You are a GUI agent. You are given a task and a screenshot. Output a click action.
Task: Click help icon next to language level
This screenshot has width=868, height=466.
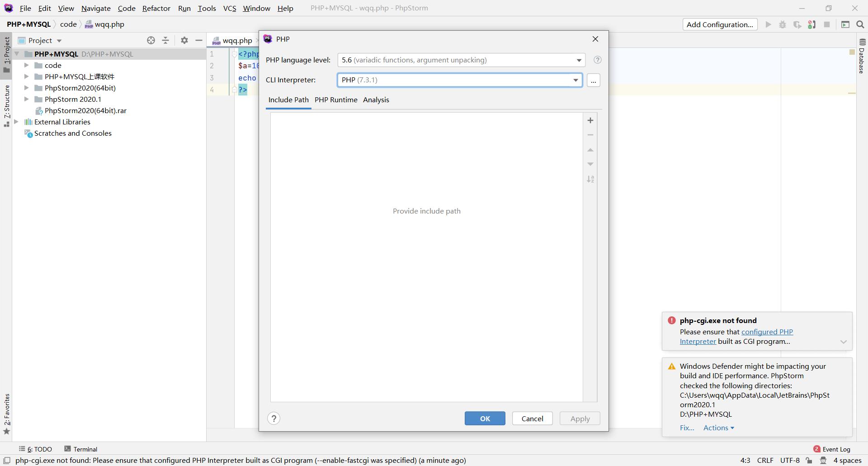pos(597,60)
